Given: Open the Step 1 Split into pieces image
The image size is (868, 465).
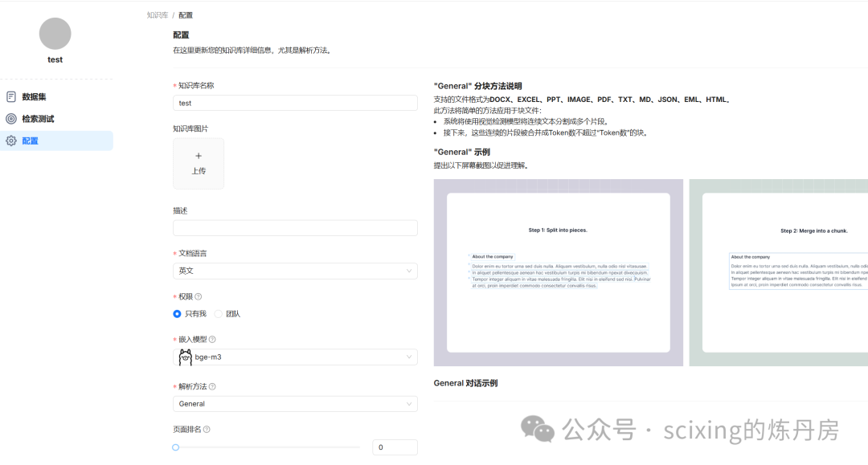Looking at the screenshot, I should [x=558, y=272].
